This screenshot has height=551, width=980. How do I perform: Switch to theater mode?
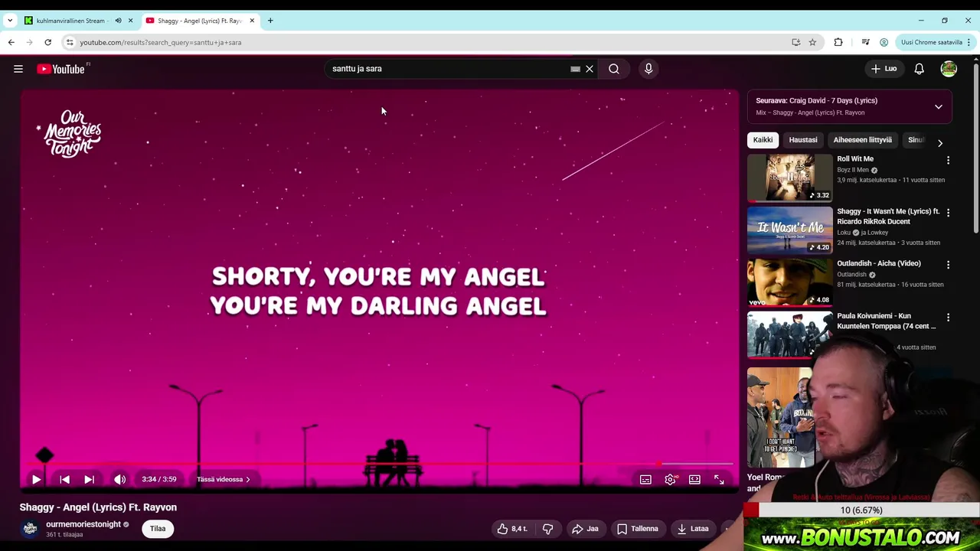coord(694,479)
